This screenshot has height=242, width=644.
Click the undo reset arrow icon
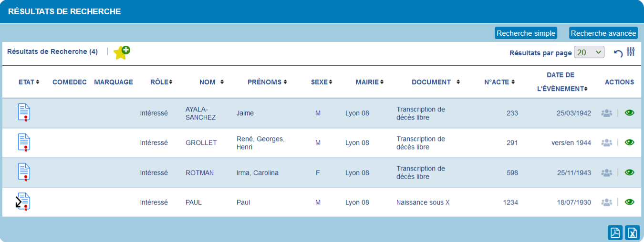tap(618, 53)
